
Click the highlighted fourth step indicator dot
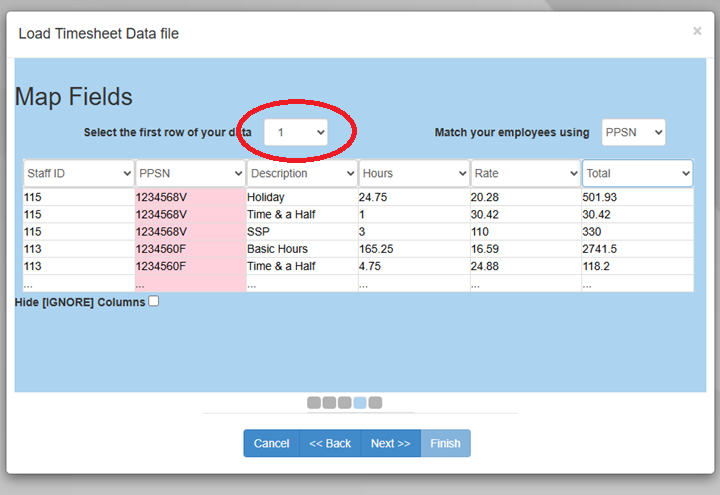360,402
